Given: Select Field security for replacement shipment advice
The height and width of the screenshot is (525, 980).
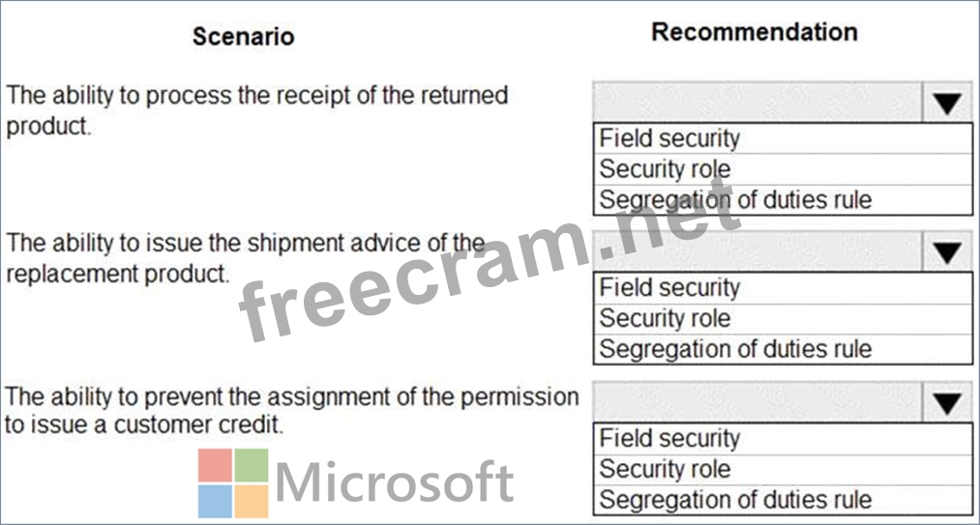Looking at the screenshot, I should [x=669, y=287].
